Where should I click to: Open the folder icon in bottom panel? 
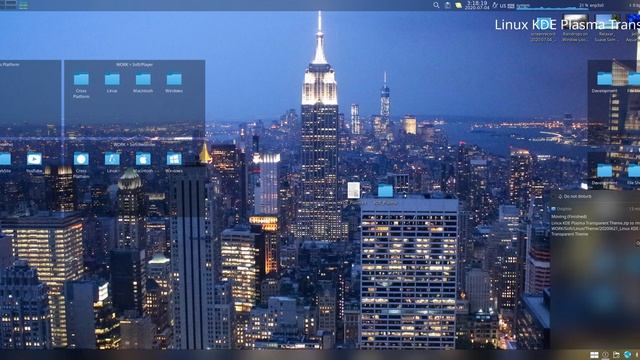click(616, 355)
